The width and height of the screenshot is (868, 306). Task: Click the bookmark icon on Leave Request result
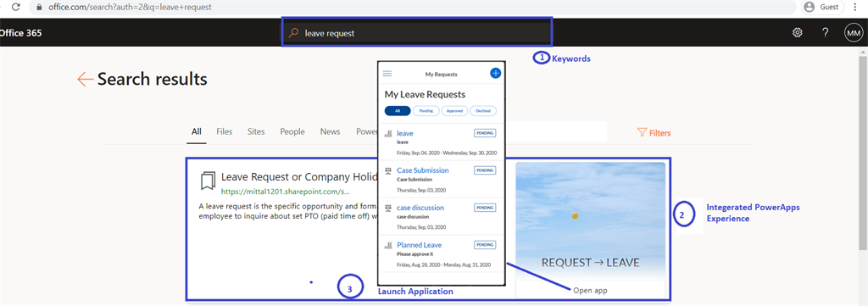[x=209, y=181]
